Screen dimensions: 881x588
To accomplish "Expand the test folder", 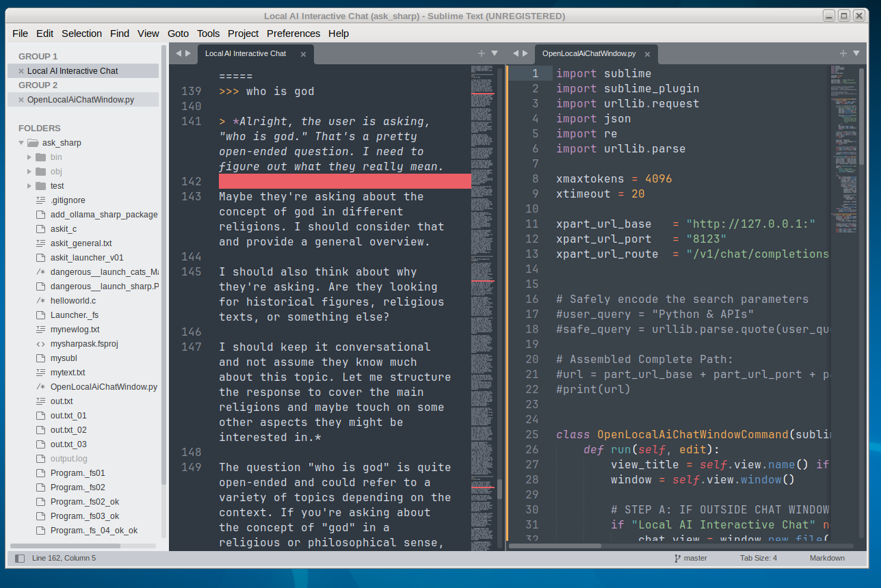I will [29, 186].
